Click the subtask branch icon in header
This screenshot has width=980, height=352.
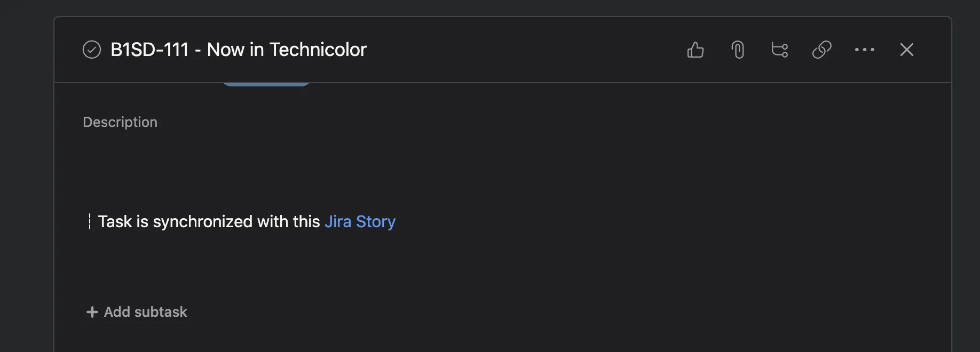780,50
